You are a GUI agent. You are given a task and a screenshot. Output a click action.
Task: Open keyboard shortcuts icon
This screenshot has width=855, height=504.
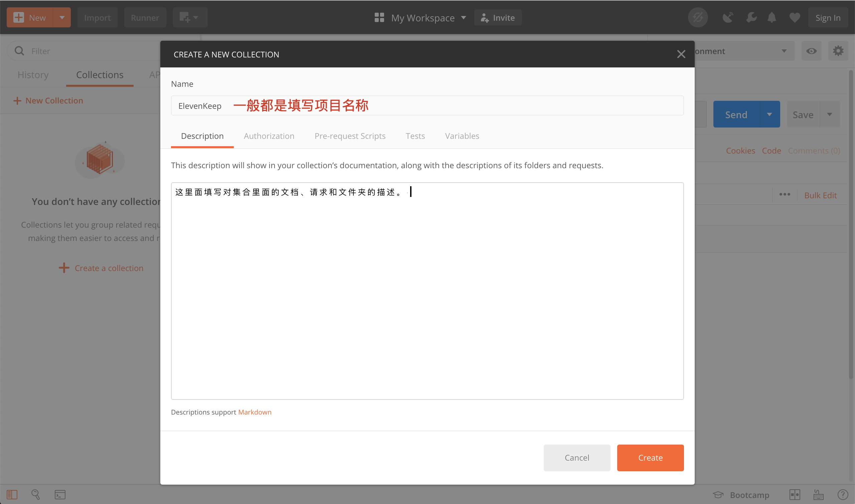(819, 495)
